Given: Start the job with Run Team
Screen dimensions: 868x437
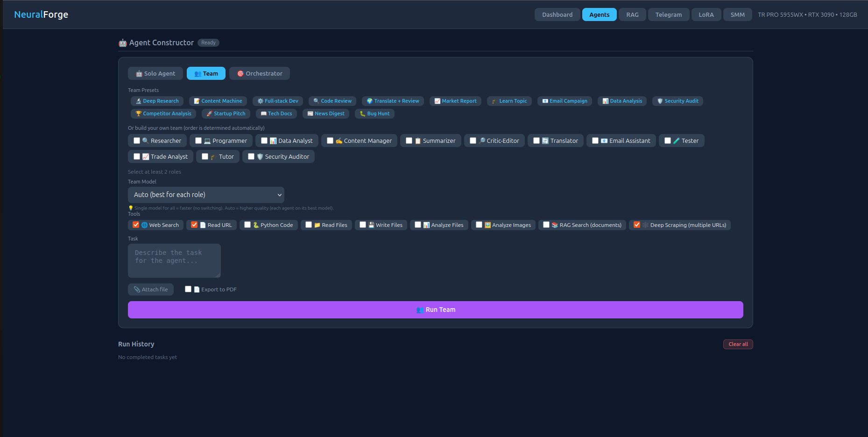Looking at the screenshot, I should 435,310.
